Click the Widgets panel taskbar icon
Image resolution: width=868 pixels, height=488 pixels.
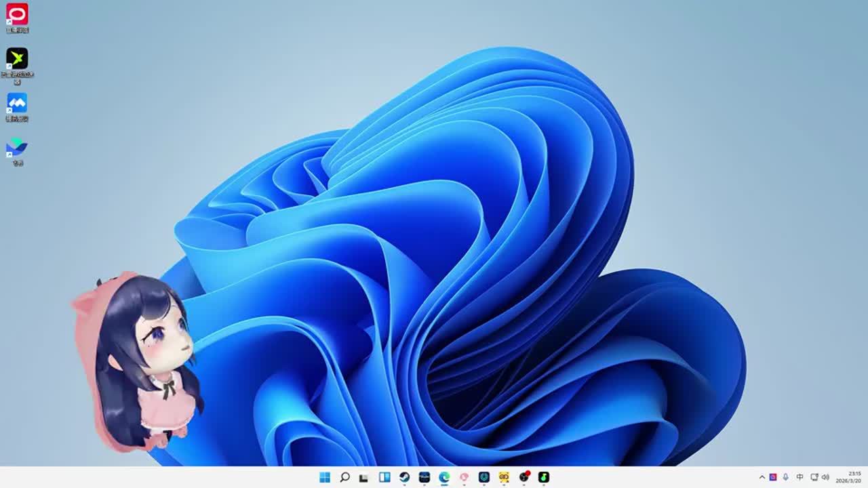(x=384, y=477)
